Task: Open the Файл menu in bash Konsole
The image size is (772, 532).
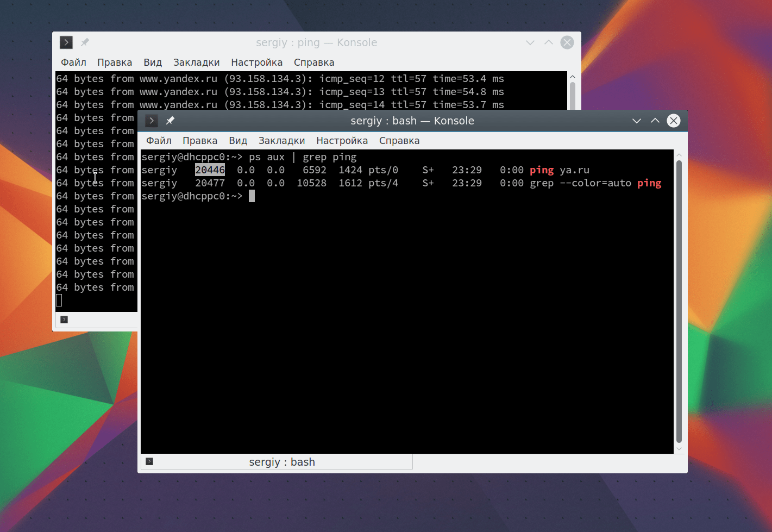Action: 159,141
